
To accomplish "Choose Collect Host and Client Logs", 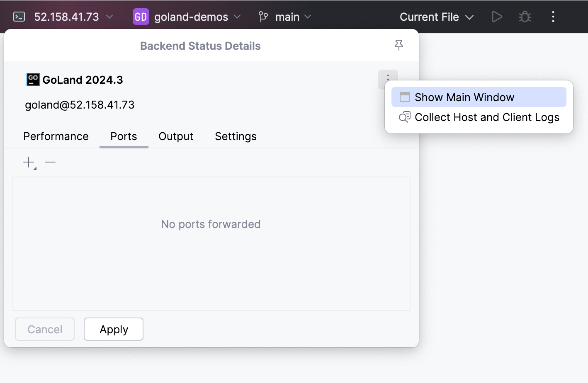I will tap(487, 117).
